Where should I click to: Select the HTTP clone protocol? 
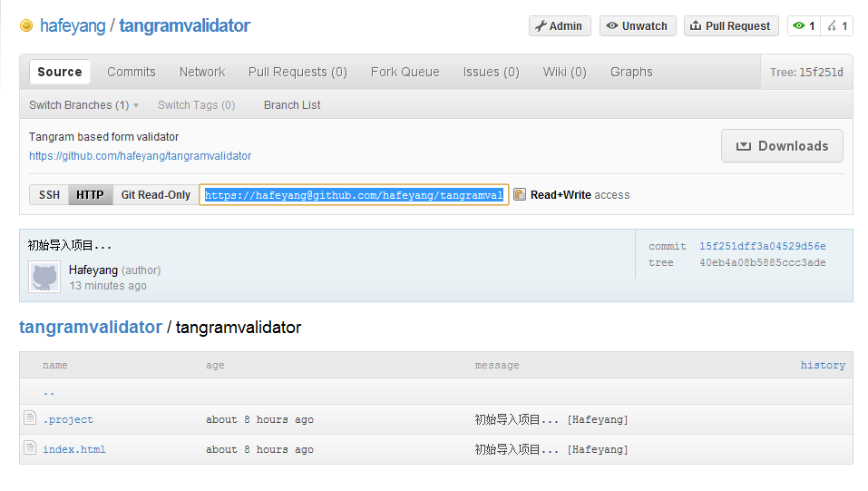pyautogui.click(x=90, y=194)
